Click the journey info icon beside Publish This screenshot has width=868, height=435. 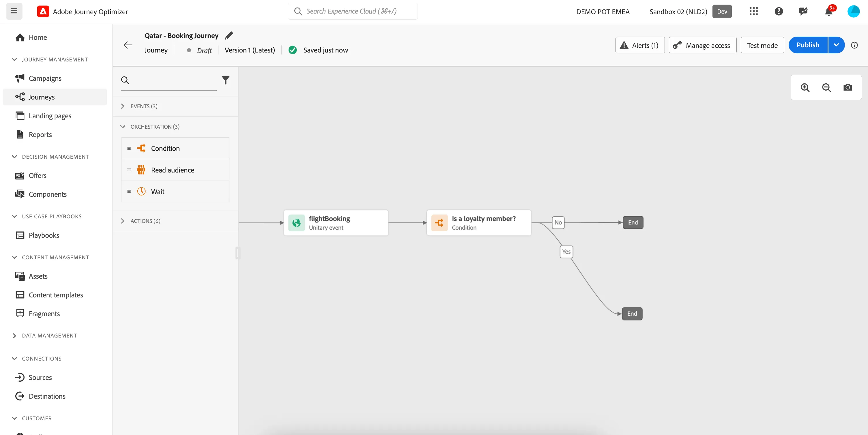click(x=854, y=45)
